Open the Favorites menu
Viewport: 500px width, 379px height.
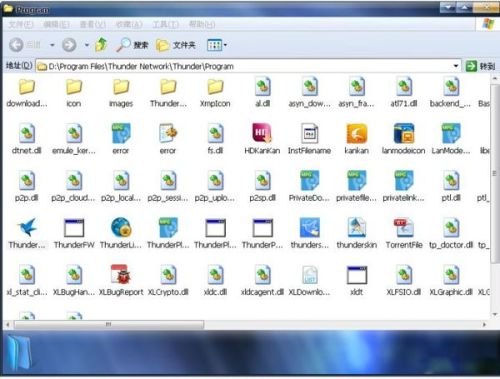pyautogui.click(x=129, y=25)
